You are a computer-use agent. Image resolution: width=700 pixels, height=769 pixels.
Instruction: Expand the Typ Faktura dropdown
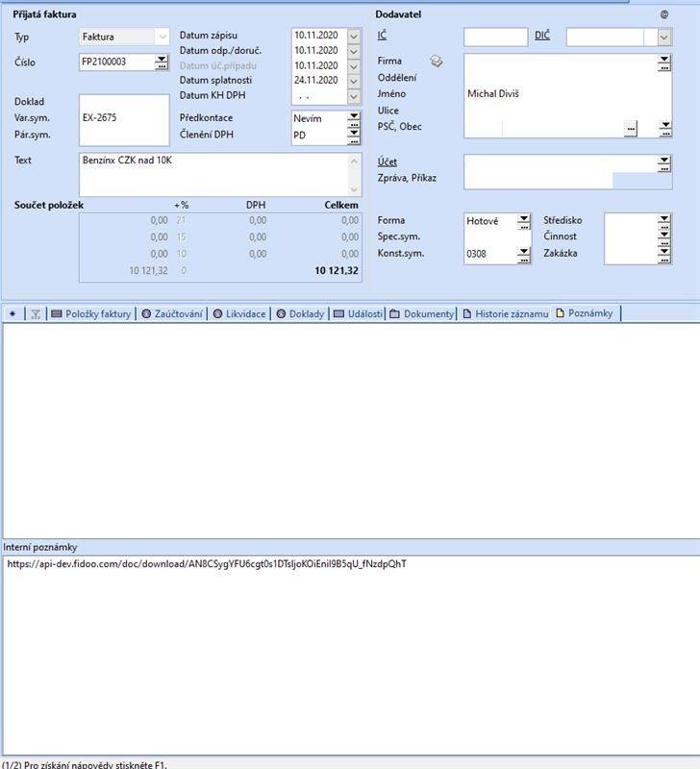point(162,37)
